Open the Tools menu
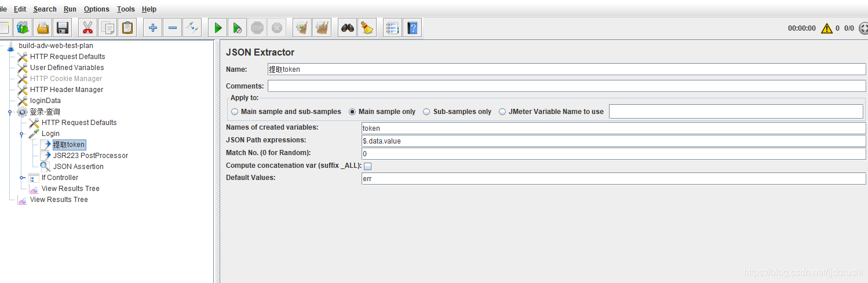The width and height of the screenshot is (868, 283). pyautogui.click(x=126, y=9)
